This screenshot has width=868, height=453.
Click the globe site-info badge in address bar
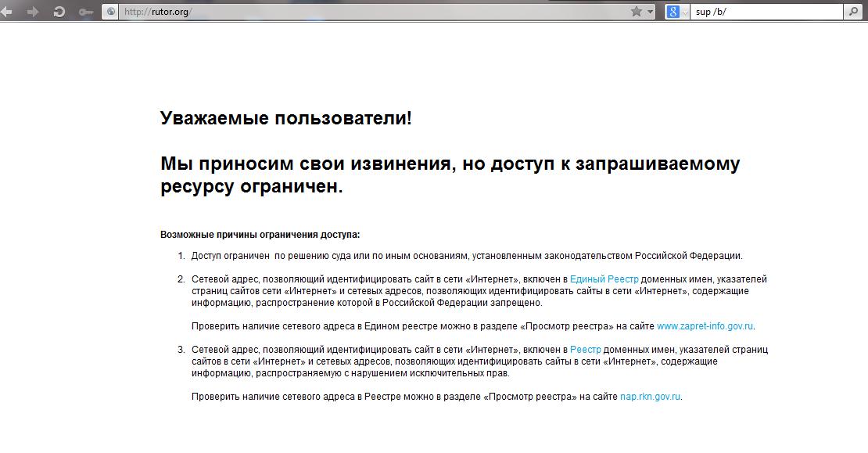111,12
